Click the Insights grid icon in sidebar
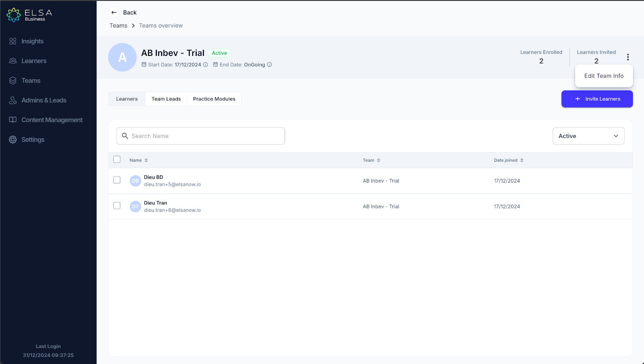The image size is (644, 364). (x=13, y=41)
